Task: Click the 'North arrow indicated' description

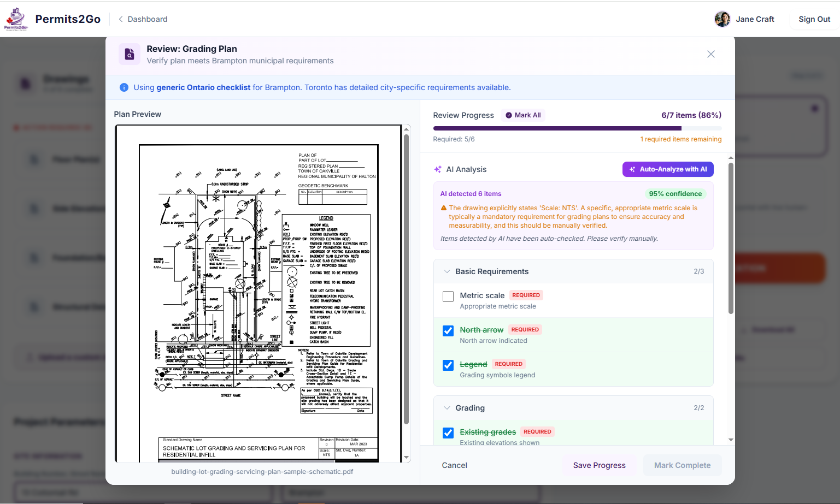Action: 494,341
